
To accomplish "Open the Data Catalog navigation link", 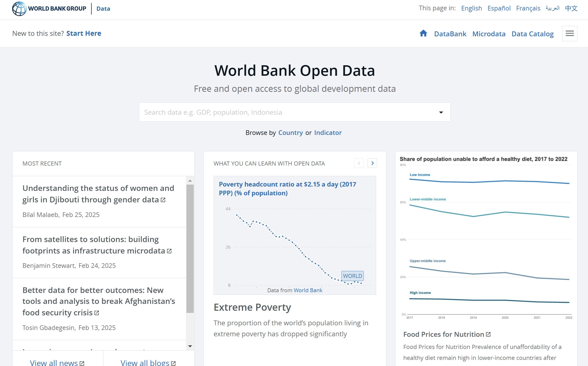I will click(x=532, y=34).
